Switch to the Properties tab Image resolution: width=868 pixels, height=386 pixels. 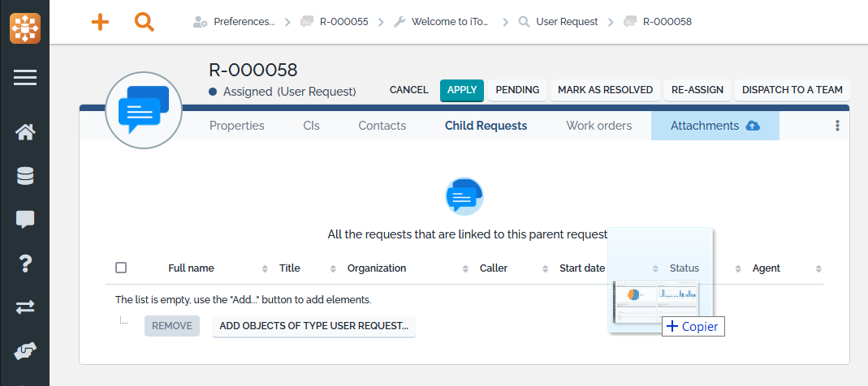coord(237,126)
